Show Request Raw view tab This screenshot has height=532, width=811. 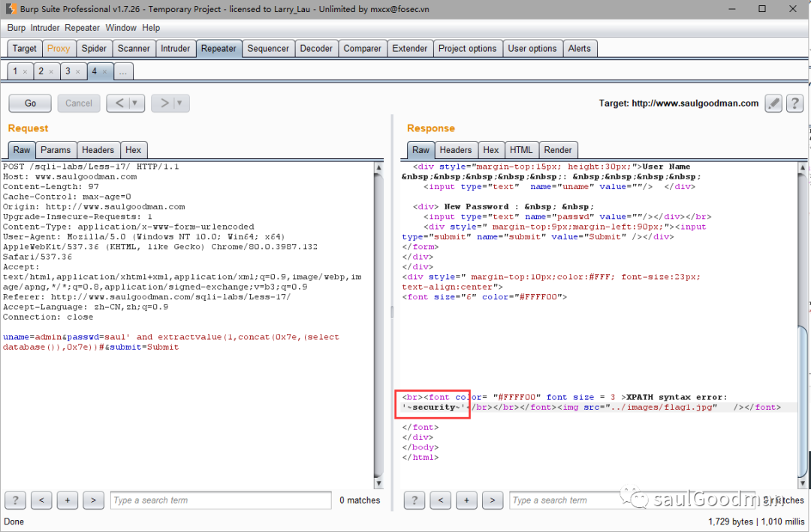[x=22, y=150]
